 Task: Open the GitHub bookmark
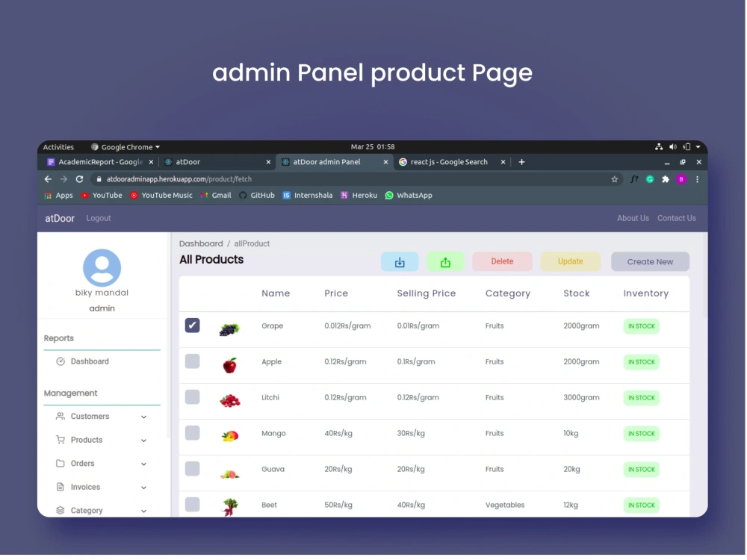[x=257, y=196]
